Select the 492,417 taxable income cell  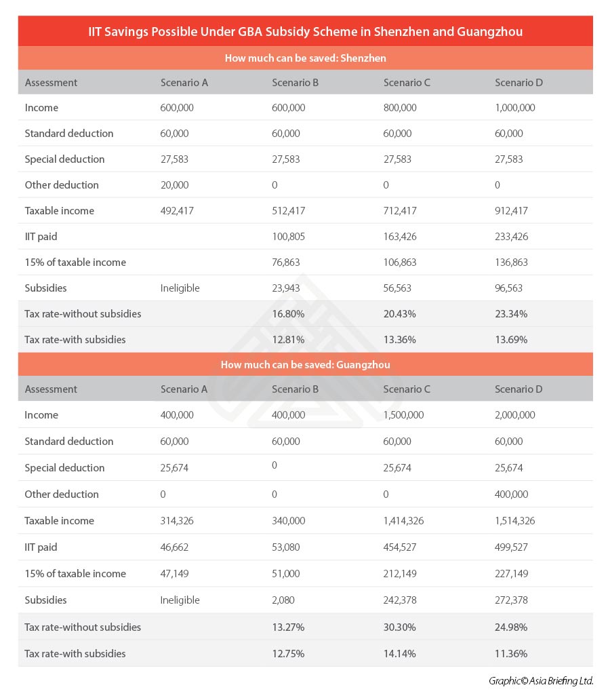point(177,211)
